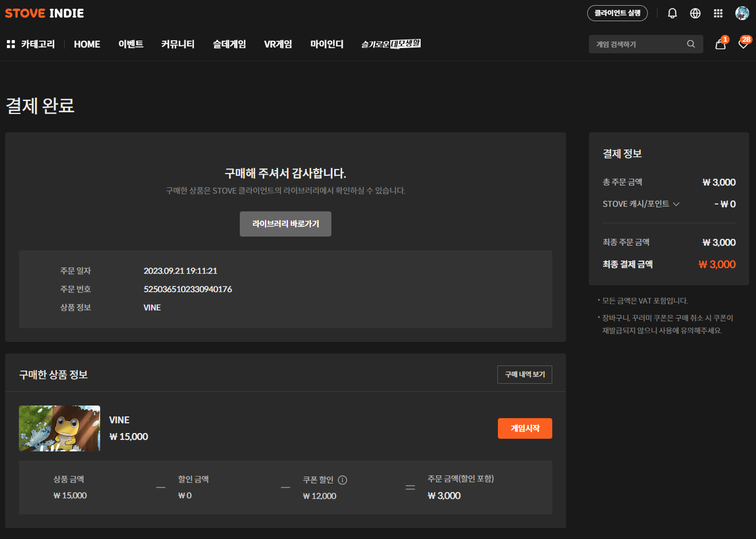
Task: Open the 카테고리 category menu
Action: click(31, 44)
